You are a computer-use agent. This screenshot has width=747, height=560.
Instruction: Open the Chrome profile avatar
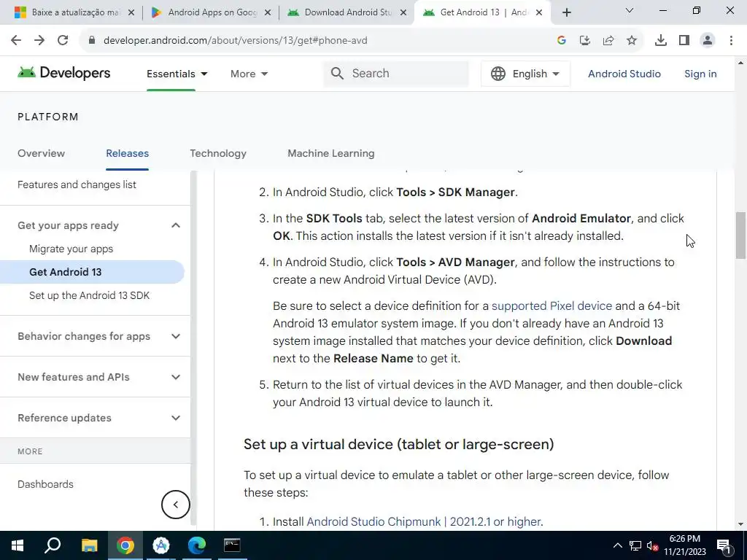point(708,41)
